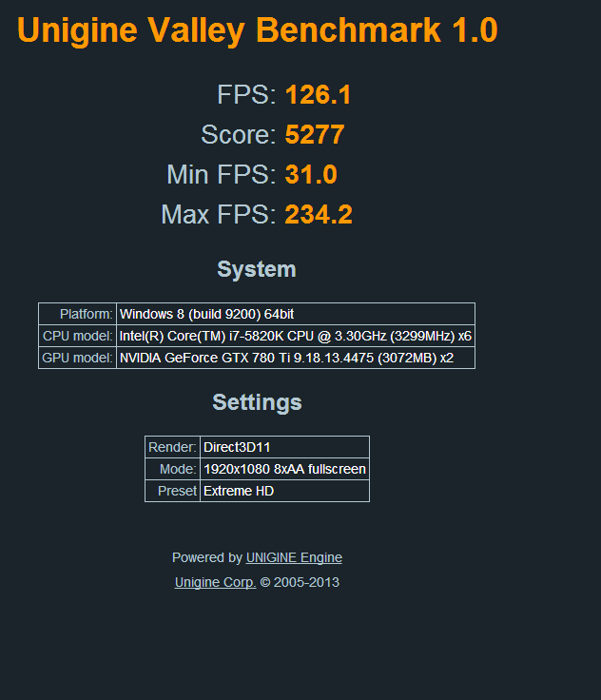This screenshot has height=700, width=601.
Task: Click the Unigine Valley Benchmark 1.0 title
Action: [257, 30]
